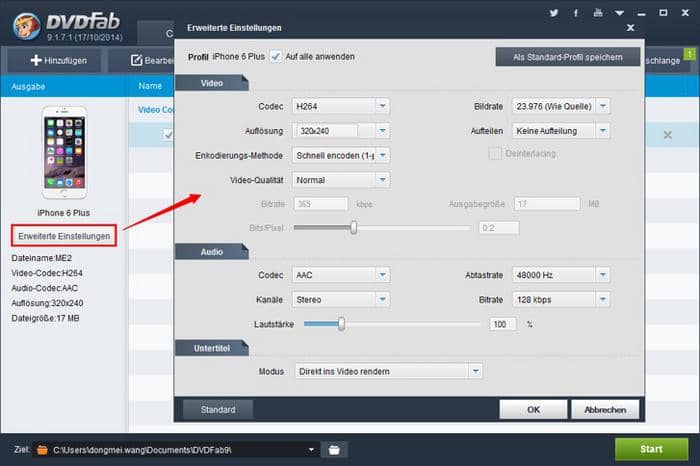
Task: Browse for output folder with the folder button
Action: pos(334,449)
